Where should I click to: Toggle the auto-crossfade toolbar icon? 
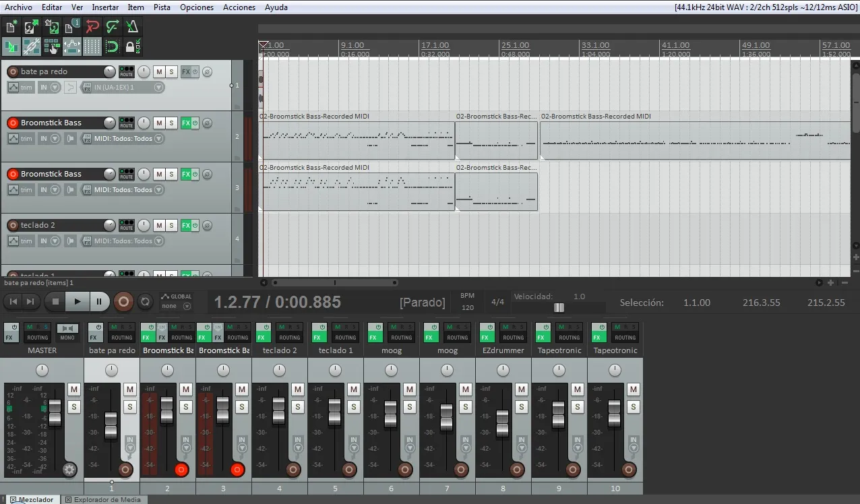point(11,46)
